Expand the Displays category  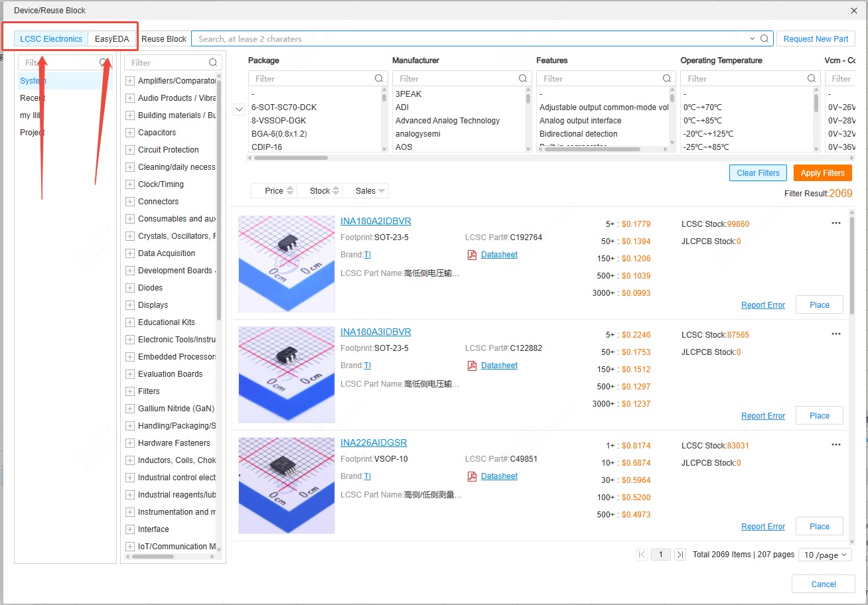(130, 305)
